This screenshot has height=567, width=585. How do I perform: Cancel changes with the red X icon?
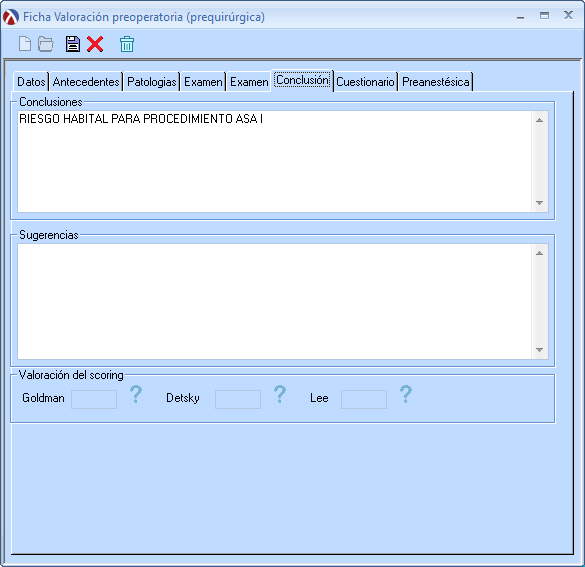point(95,44)
